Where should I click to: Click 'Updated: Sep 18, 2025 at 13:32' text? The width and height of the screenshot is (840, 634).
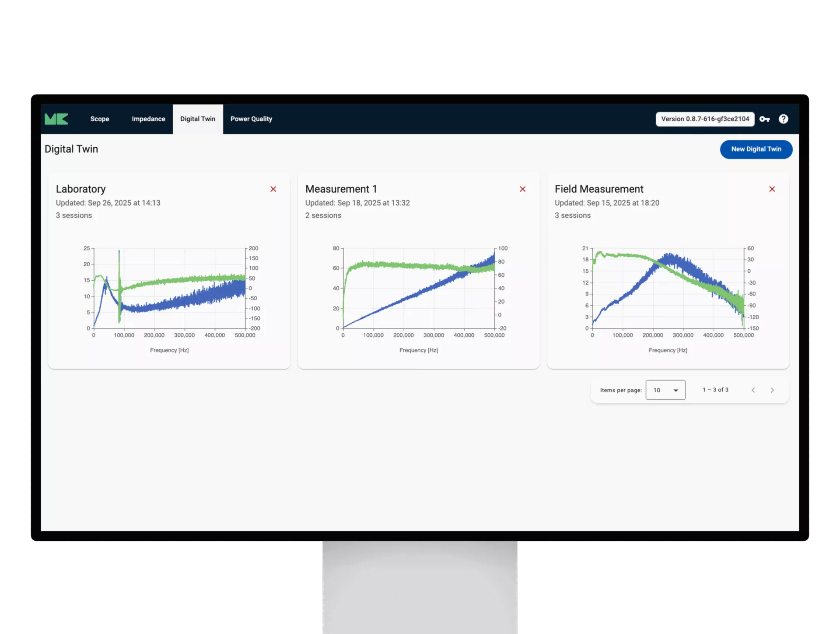[357, 203]
